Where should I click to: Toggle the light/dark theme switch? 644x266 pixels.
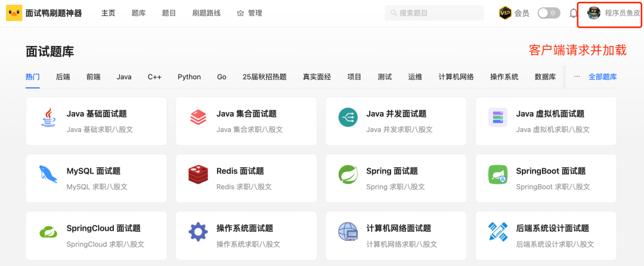pyautogui.click(x=548, y=13)
